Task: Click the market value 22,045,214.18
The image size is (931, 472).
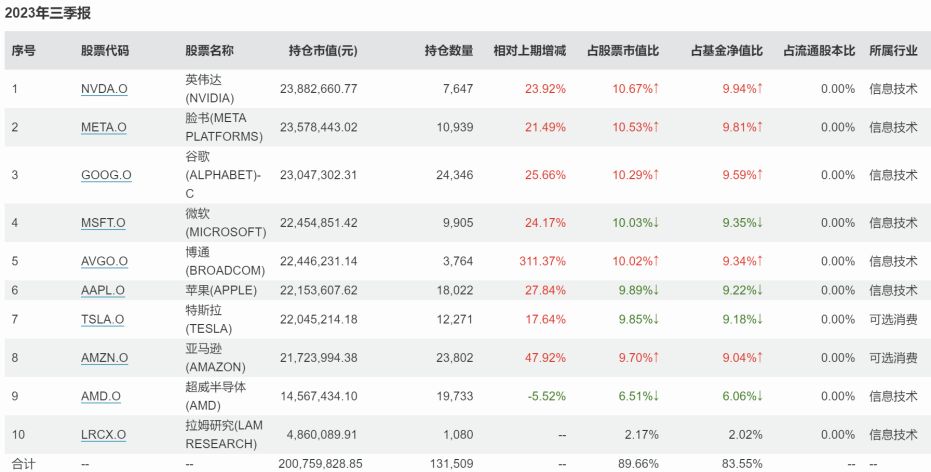Action: click(x=319, y=319)
